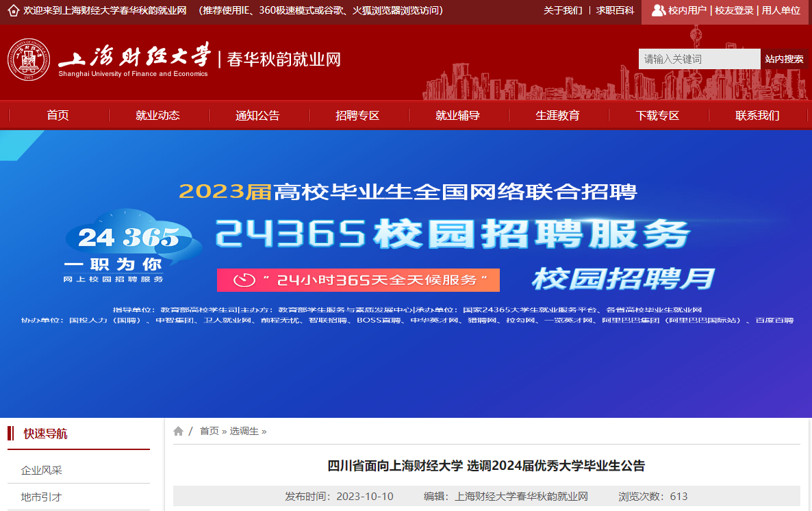Click the 上海财经大学 calligraphy title logo
The image size is (812, 511).
pos(135,56)
